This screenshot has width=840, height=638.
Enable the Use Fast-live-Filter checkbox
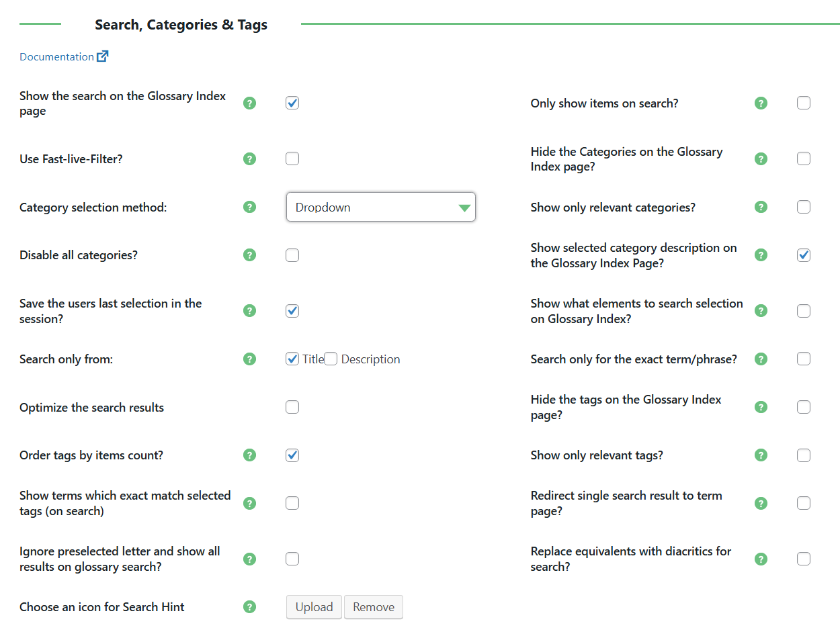[292, 158]
